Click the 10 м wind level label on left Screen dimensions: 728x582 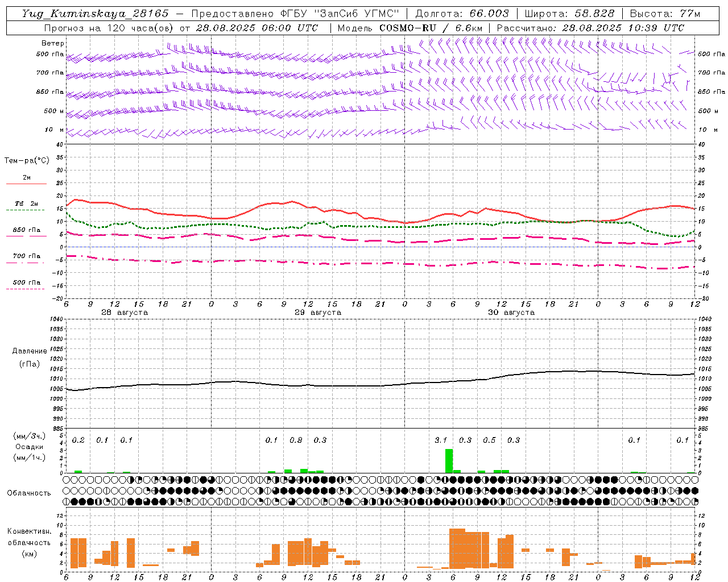pos(55,130)
